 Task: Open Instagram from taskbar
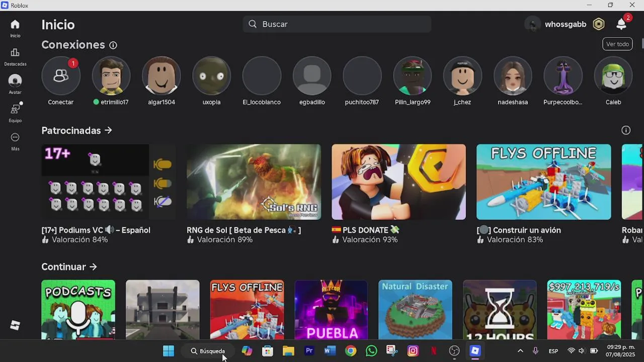(413, 351)
